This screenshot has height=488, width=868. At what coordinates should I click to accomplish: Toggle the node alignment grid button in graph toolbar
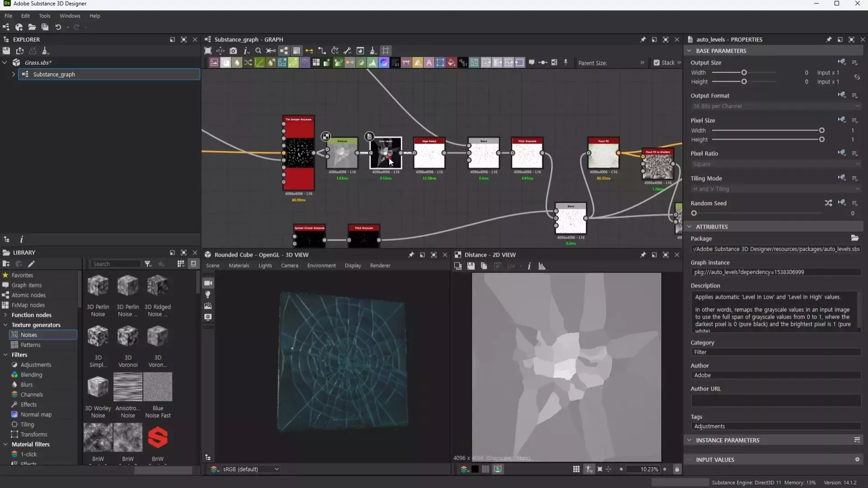[x=386, y=51]
